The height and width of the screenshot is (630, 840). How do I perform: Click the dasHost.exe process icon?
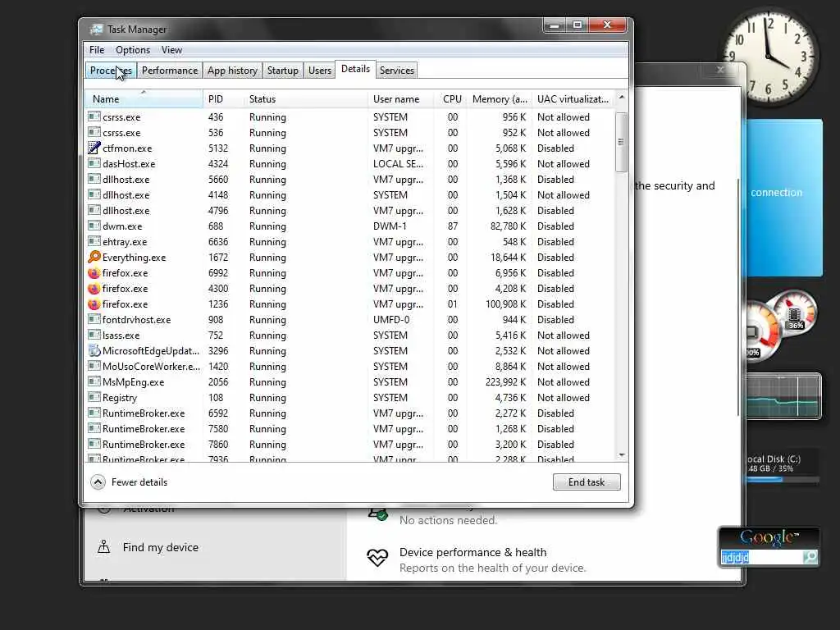point(94,163)
